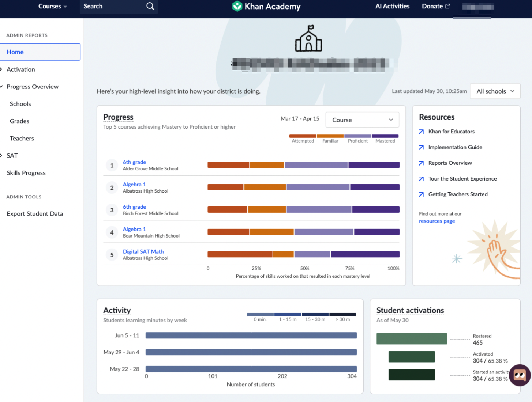Click the > 30 m activity legend swatch
This screenshot has height=402, width=532.
click(x=343, y=315)
